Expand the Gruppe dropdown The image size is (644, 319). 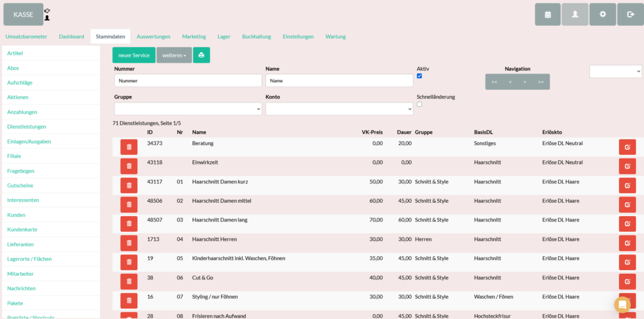(x=188, y=109)
